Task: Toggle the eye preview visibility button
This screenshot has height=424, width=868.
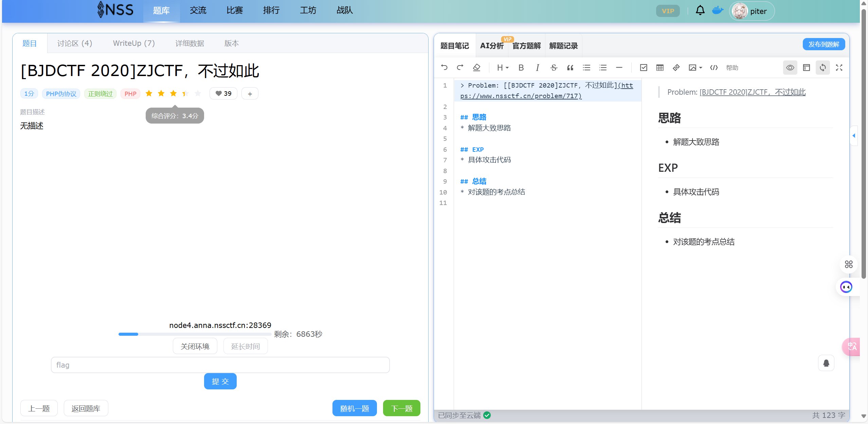Action: coord(790,68)
